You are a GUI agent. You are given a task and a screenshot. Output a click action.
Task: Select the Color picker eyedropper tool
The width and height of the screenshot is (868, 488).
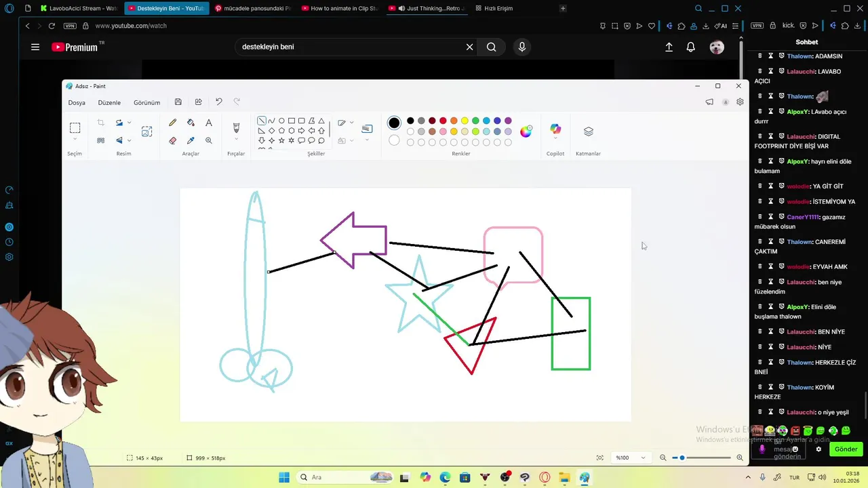click(191, 140)
